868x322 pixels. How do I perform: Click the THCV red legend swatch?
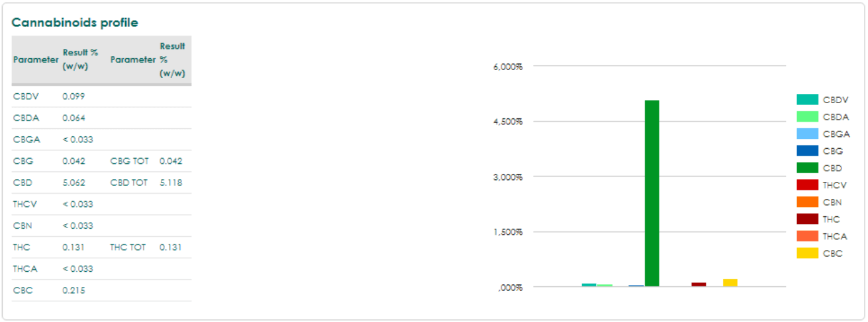click(807, 185)
